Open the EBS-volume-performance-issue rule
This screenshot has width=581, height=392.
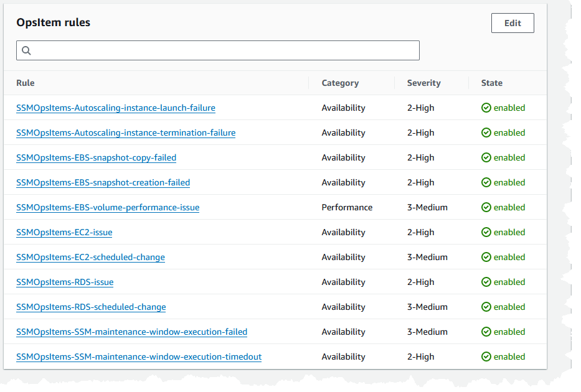(x=108, y=207)
